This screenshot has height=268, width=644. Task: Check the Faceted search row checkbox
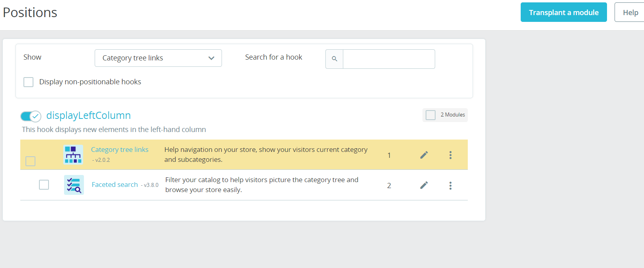click(x=44, y=185)
